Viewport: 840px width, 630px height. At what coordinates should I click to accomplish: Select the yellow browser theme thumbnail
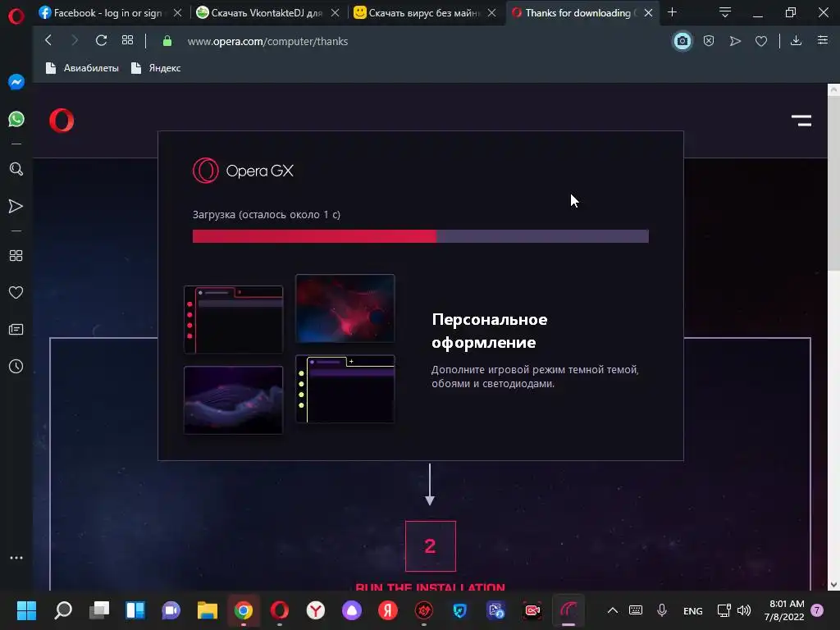tap(345, 389)
